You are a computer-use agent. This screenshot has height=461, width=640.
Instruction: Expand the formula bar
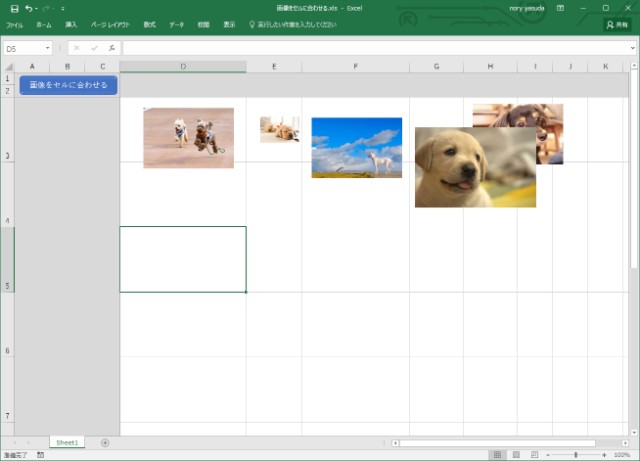point(632,48)
